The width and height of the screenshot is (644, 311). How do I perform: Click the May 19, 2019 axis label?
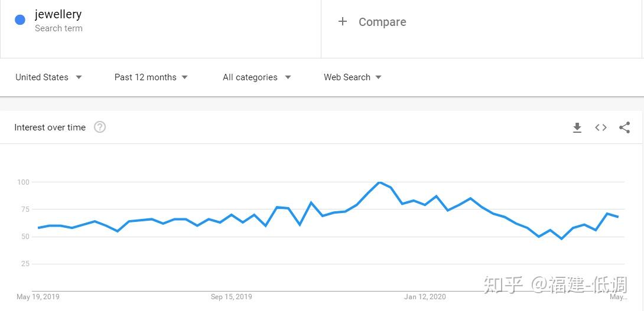pos(38,297)
